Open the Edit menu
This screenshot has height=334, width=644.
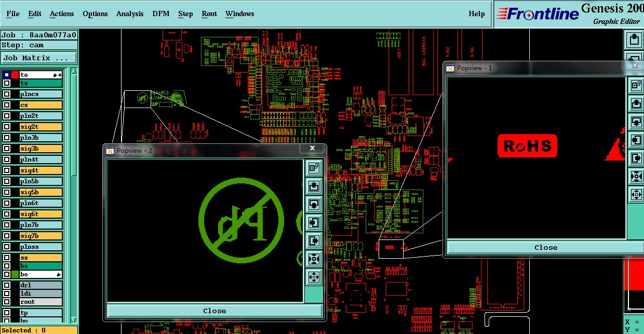[x=35, y=14]
